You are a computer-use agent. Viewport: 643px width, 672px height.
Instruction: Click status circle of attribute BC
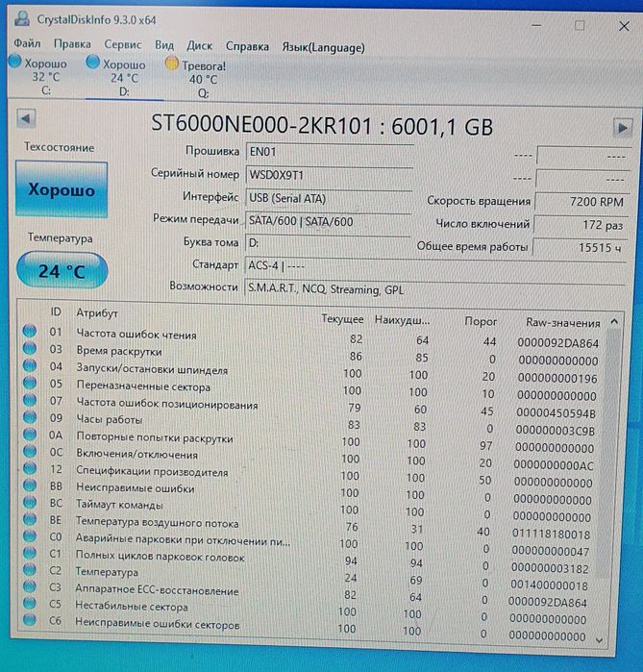point(30,502)
